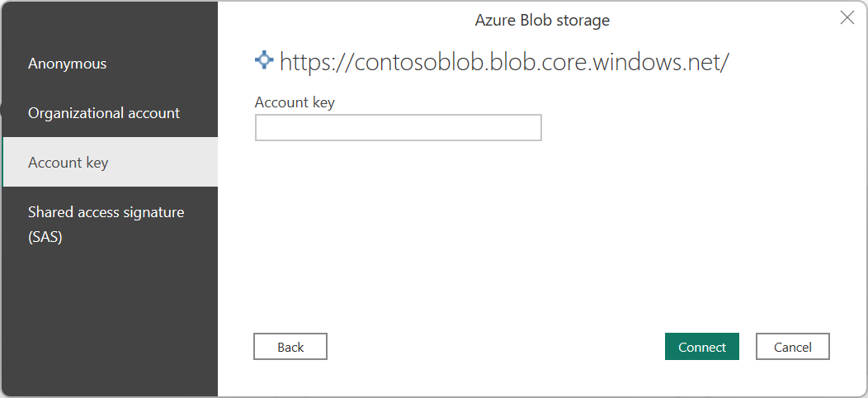Cancel the connection dialog
This screenshot has width=868, height=398.
[x=792, y=347]
